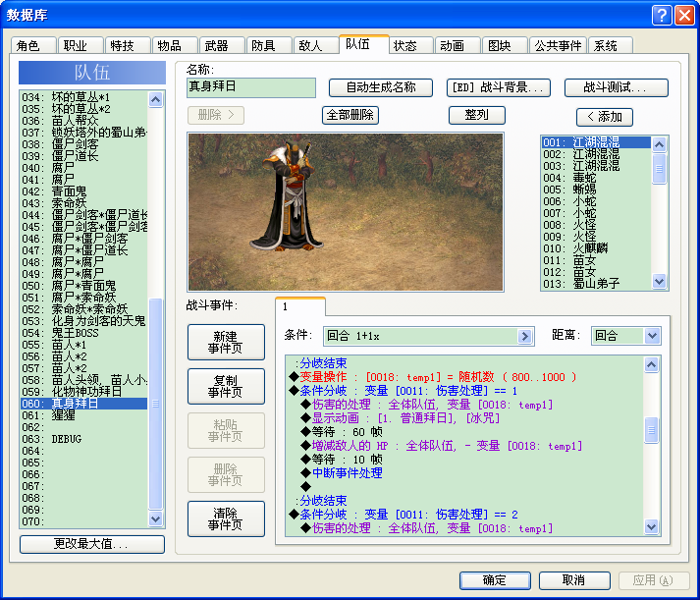Click event command list scrollbar thumb
This screenshot has height=600, width=700.
click(651, 430)
